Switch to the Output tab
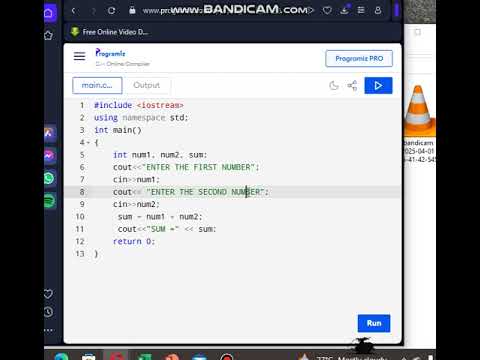 (x=147, y=85)
